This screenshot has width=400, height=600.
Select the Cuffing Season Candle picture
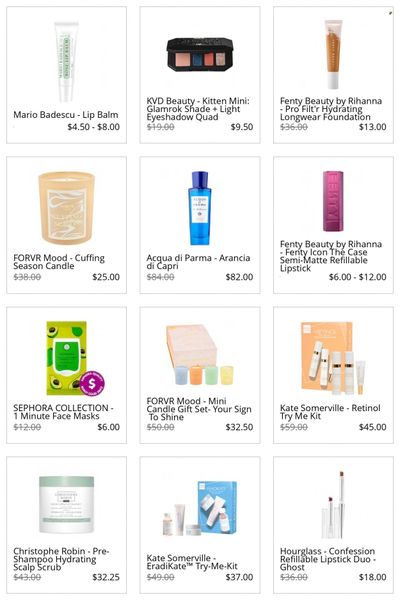tap(67, 208)
